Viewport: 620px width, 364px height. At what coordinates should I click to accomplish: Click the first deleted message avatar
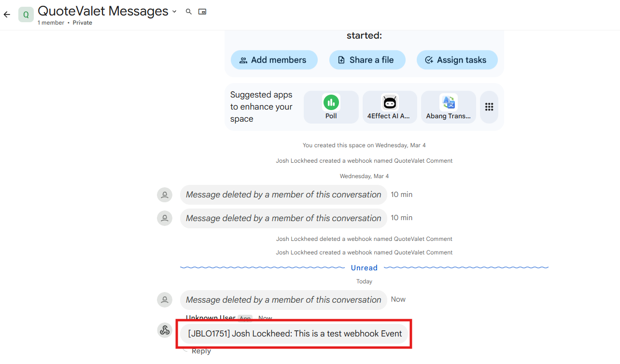[165, 195]
